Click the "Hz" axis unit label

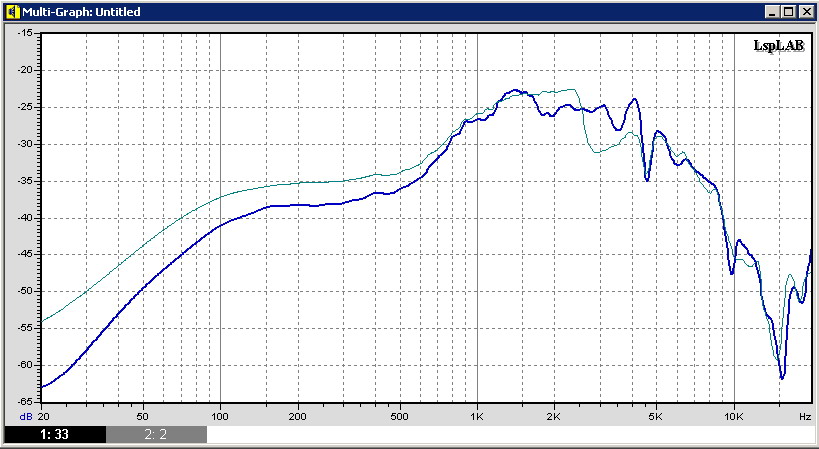tap(804, 416)
